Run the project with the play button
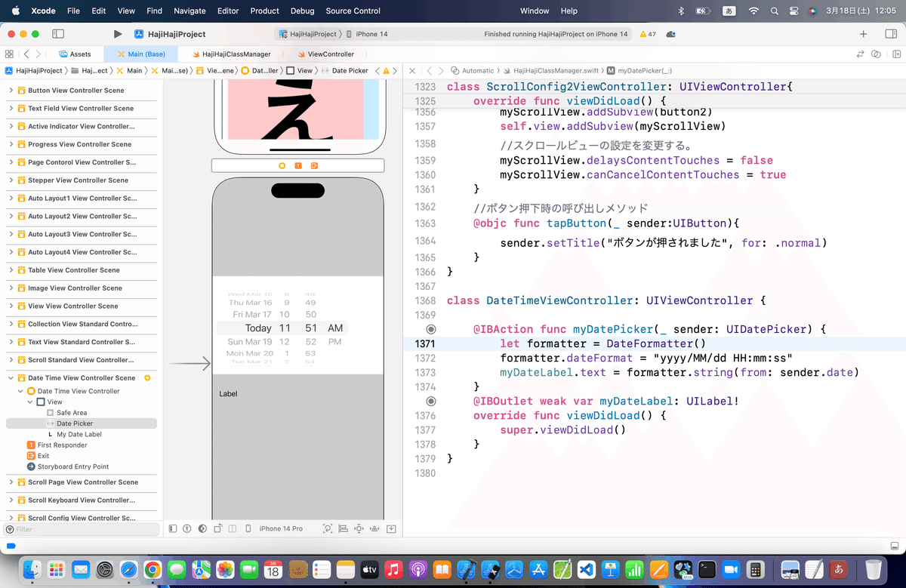The width and height of the screenshot is (906, 588). 117,34
